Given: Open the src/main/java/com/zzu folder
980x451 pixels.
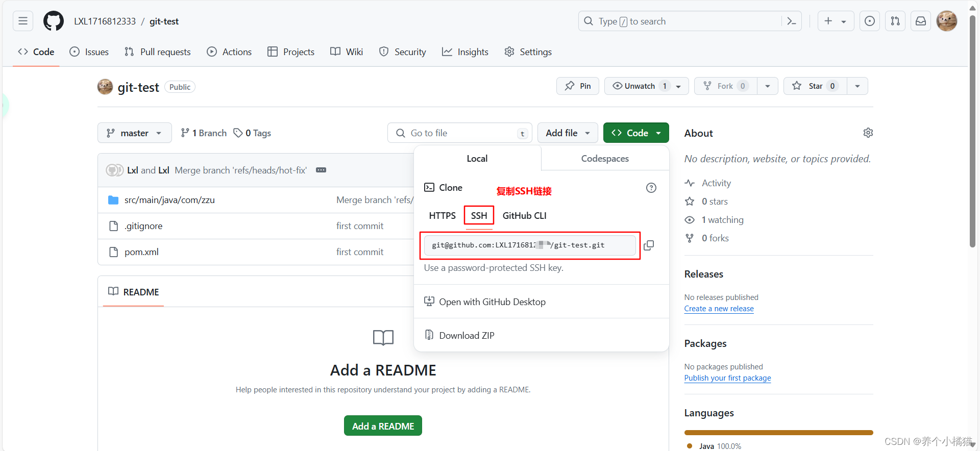Looking at the screenshot, I should click(x=169, y=200).
